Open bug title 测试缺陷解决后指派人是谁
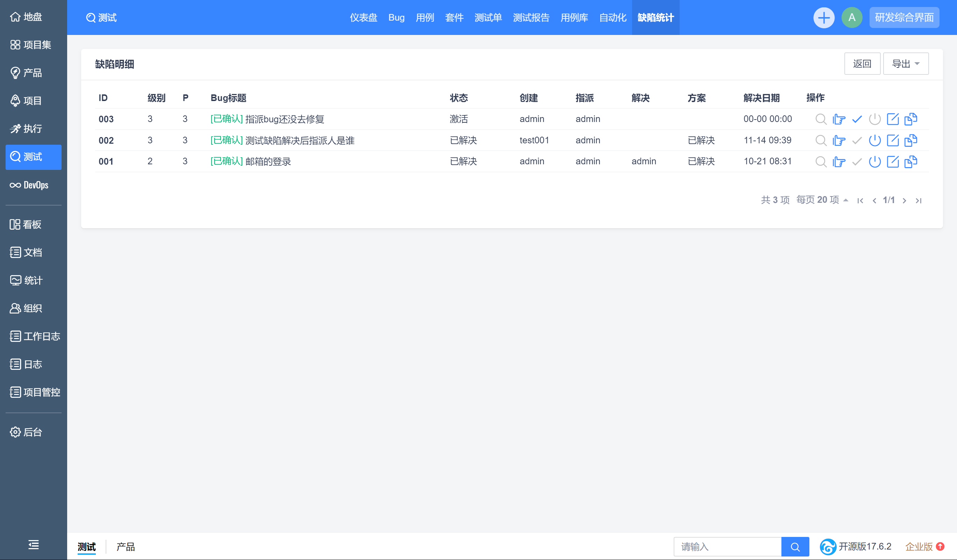The height and width of the screenshot is (560, 957). (300, 141)
